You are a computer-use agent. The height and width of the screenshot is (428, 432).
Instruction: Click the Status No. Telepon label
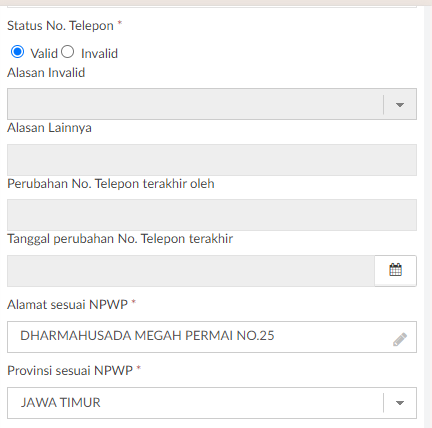point(60,26)
